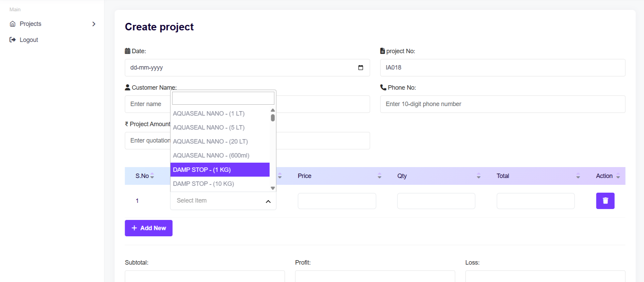This screenshot has width=644, height=282.
Task: Collapse the Select Item dropdown
Action: pos(268,201)
